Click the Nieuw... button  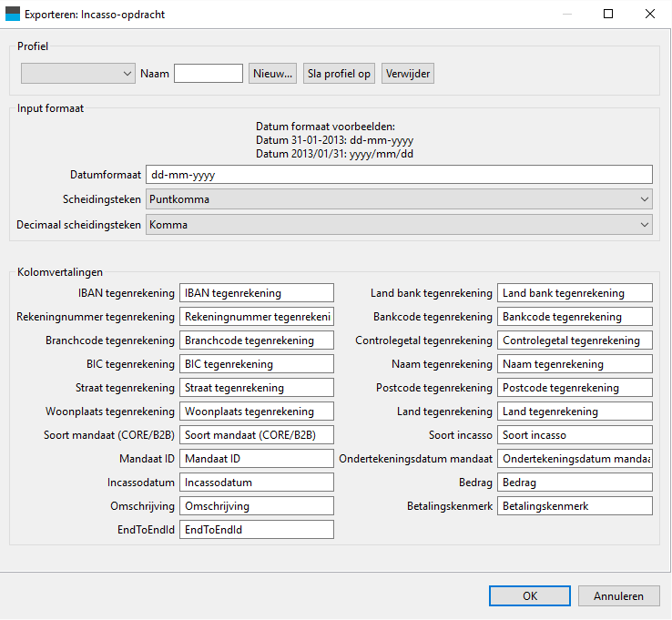click(272, 74)
